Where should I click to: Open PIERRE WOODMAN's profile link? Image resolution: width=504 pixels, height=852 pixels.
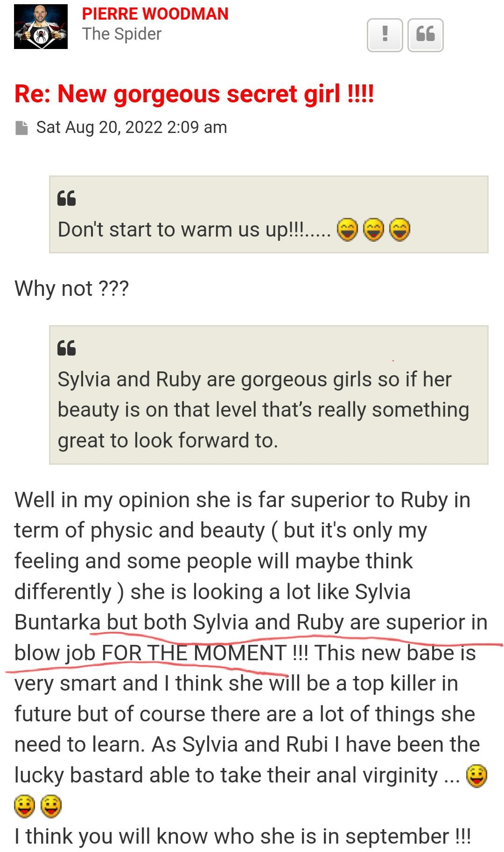(x=155, y=14)
